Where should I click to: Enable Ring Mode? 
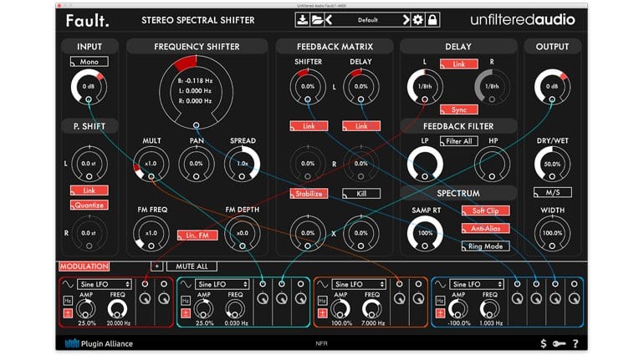tap(485, 246)
